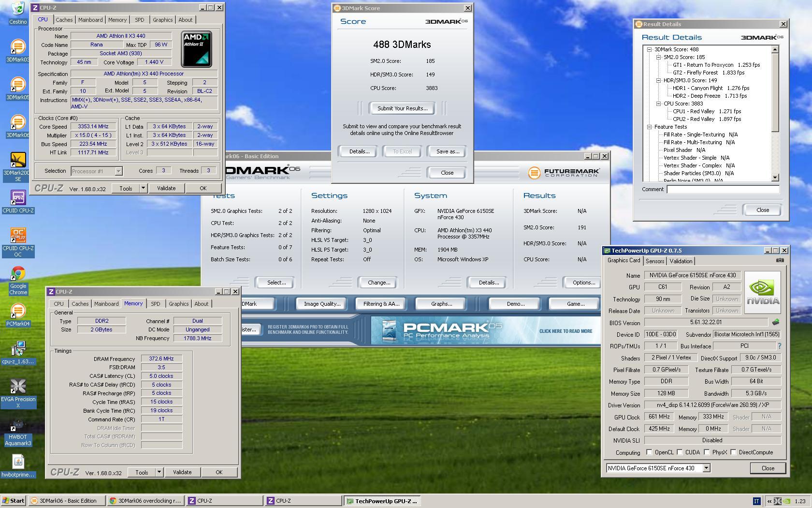Click Save as... in the Score window
Image resolution: width=812 pixels, height=508 pixels.
(448, 151)
